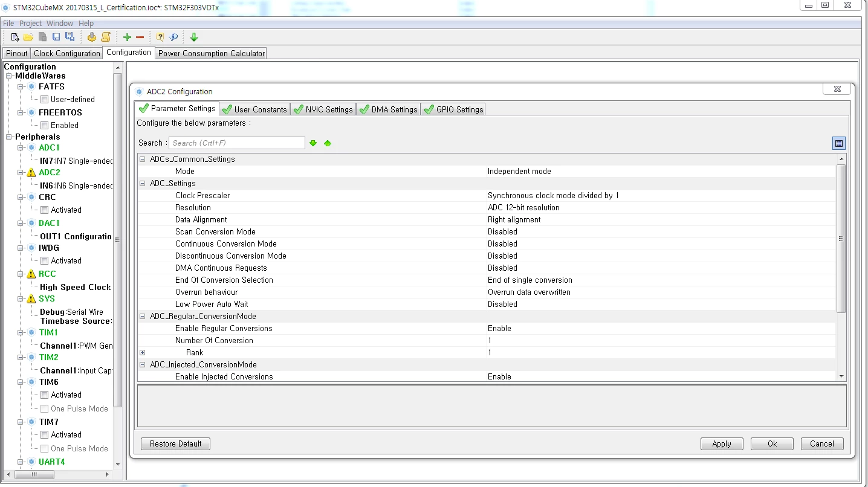Click the DAC1 blue cube icon
The height and width of the screenshot is (487, 868).
pos(32,224)
